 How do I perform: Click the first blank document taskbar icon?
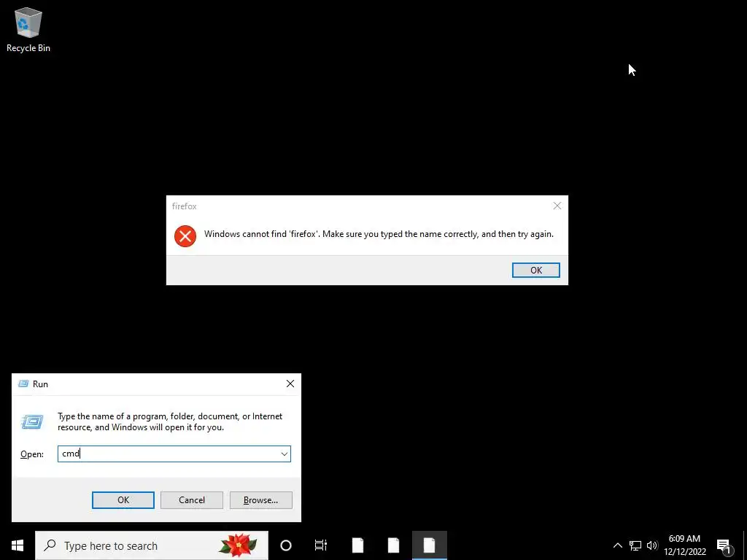pos(357,545)
